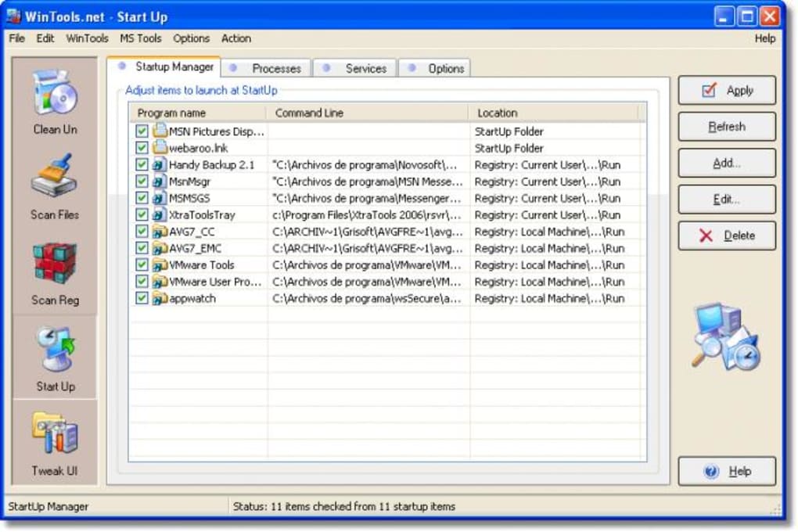Maximize the WinTools.net window
Screen dimensions: 798x532
click(746, 16)
